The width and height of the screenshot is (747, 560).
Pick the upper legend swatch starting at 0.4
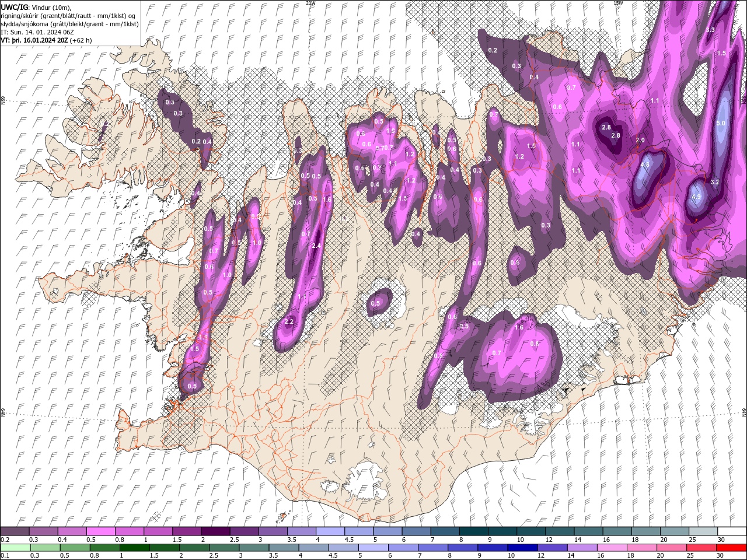click(x=72, y=531)
